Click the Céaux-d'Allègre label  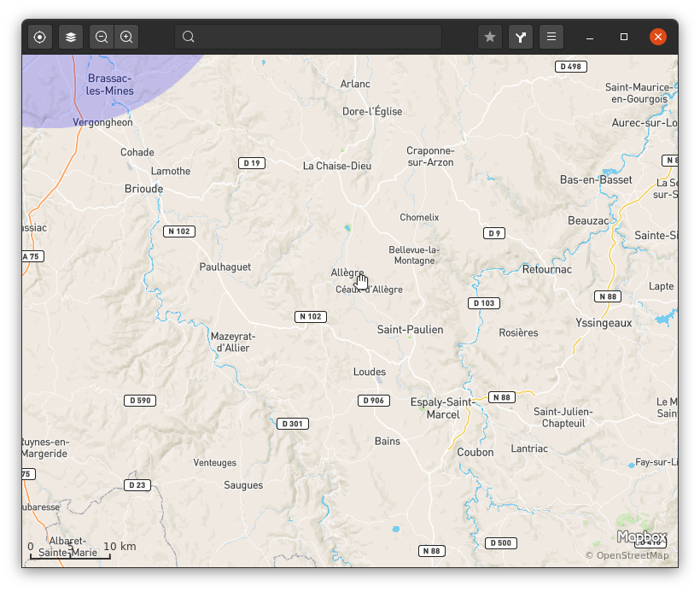[369, 290]
